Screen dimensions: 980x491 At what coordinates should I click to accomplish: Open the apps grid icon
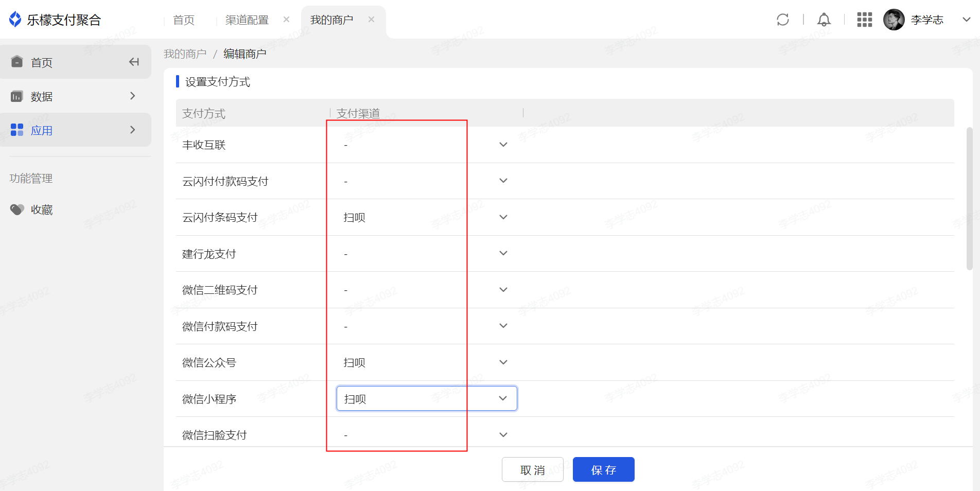point(865,20)
